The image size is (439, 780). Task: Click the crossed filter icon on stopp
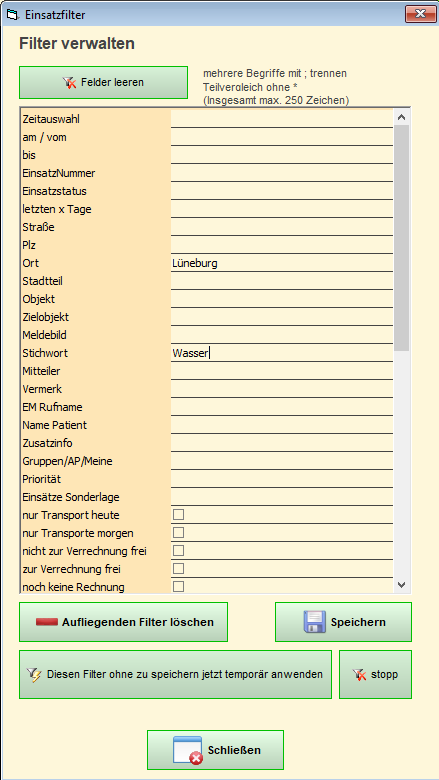[x=359, y=675]
